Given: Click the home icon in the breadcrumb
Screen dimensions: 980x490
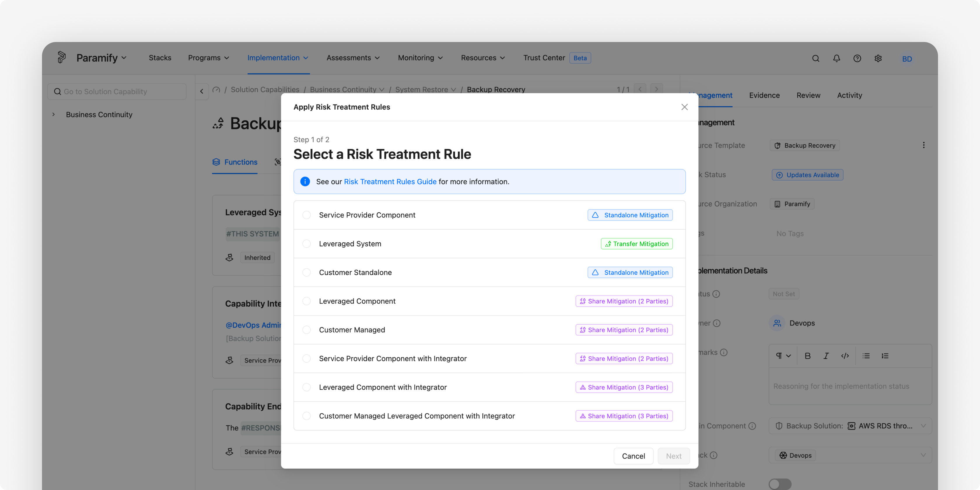Looking at the screenshot, I should click(x=216, y=90).
